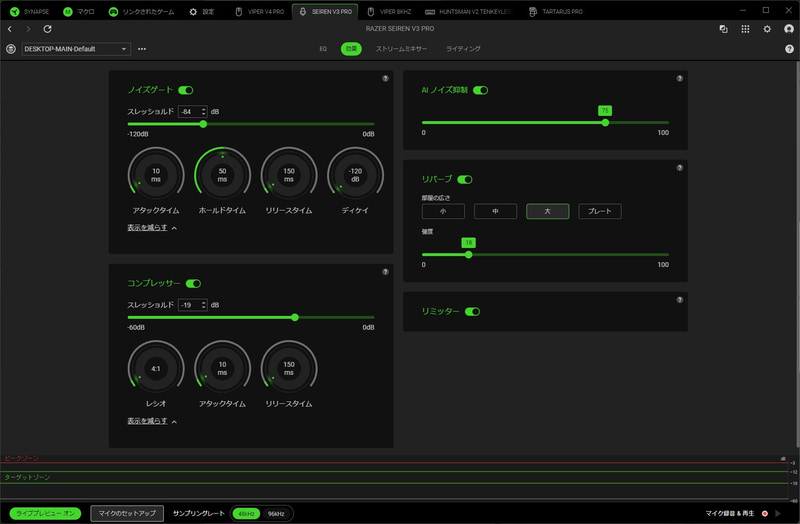The image size is (800, 524).
Task: Select the 効果 sub-tab
Action: point(351,49)
